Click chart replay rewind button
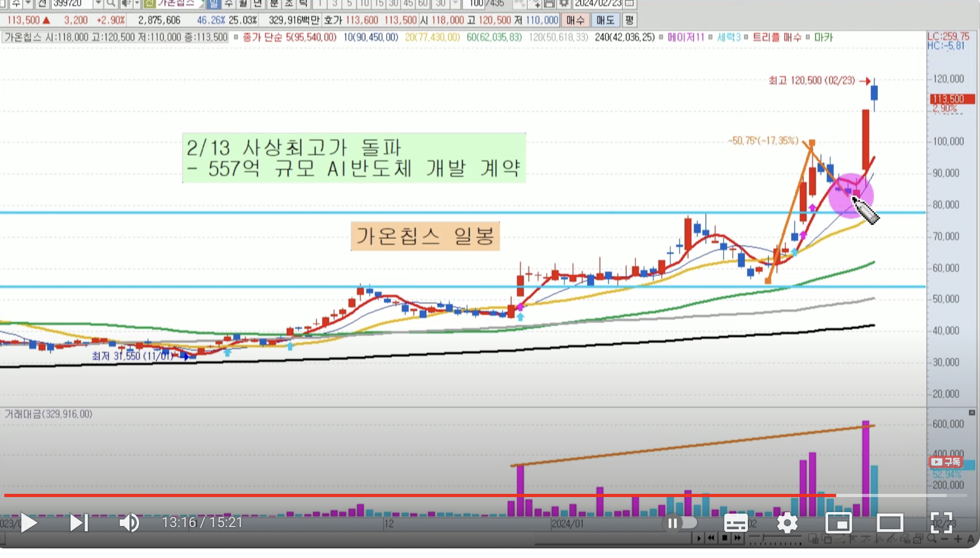The image size is (980, 558). [x=711, y=538]
